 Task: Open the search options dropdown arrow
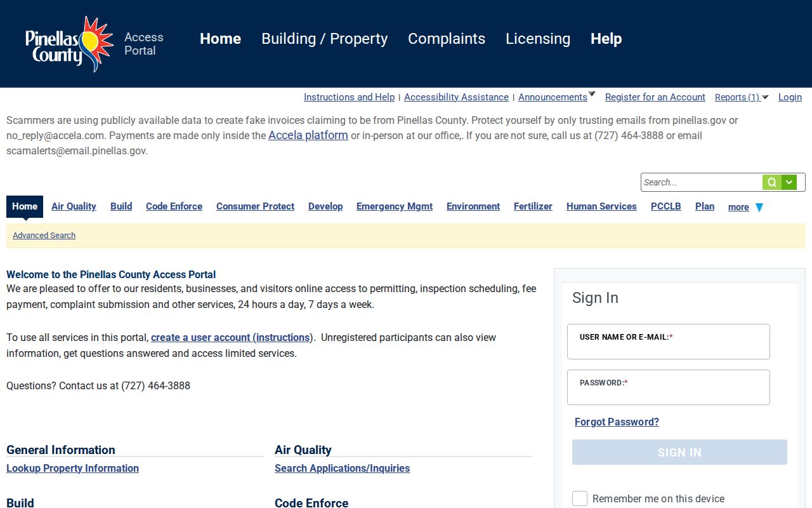coord(789,182)
